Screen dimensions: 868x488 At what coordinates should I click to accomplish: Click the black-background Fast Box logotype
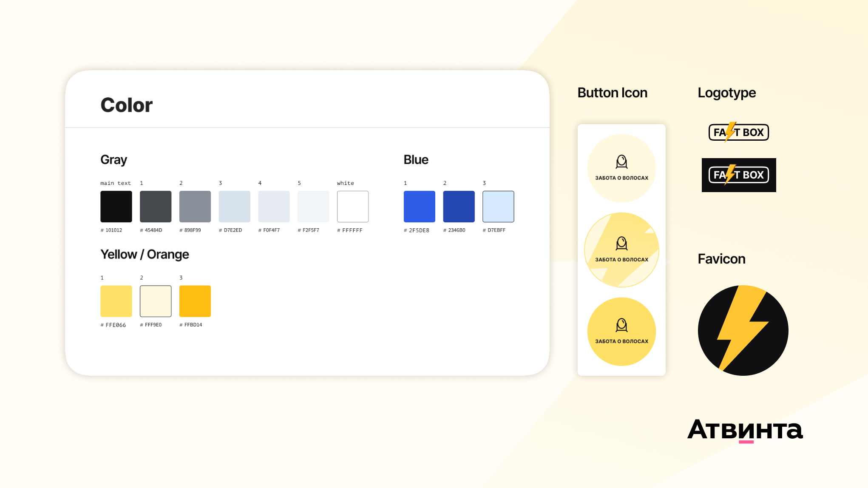[x=739, y=175]
